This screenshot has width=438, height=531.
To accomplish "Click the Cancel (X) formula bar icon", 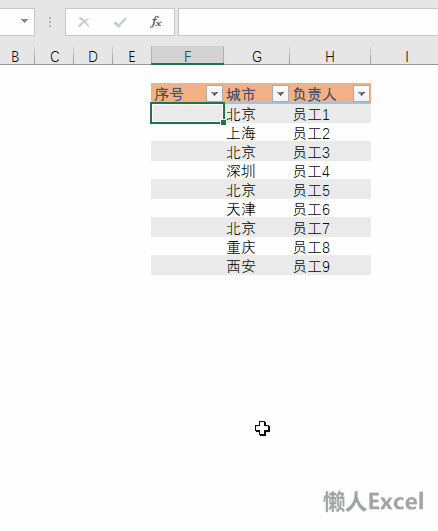I will click(84, 22).
